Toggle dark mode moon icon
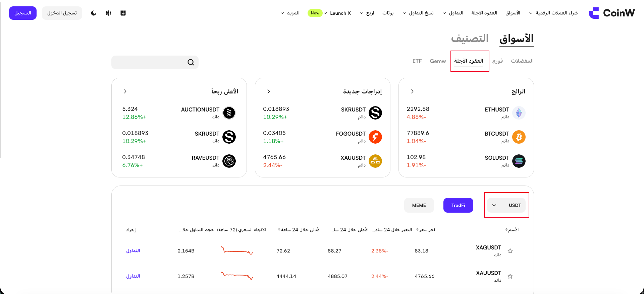The width and height of the screenshot is (644, 294). 94,13
